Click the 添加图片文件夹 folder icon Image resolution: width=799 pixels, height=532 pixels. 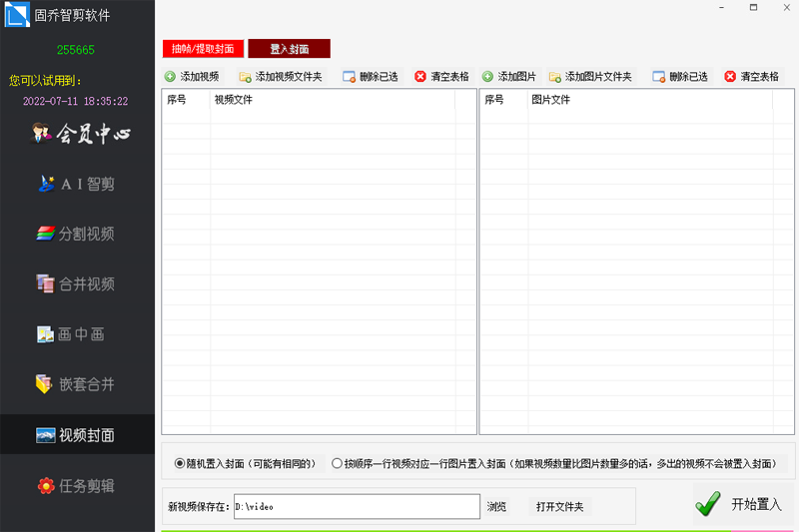pyautogui.click(x=554, y=77)
